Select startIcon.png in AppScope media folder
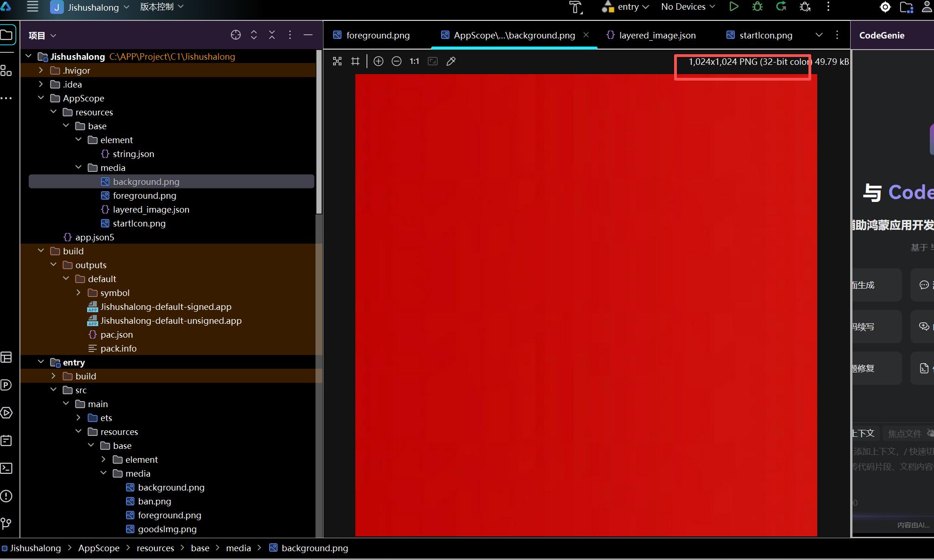934x560 pixels. [x=139, y=223]
